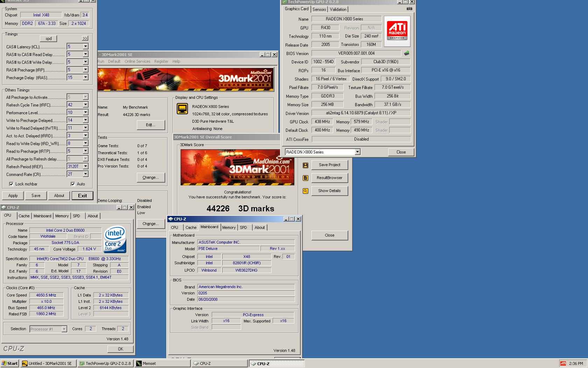Click the 2:36 PM taskbar clock
The width and height of the screenshot is (588, 368).
tap(576, 363)
